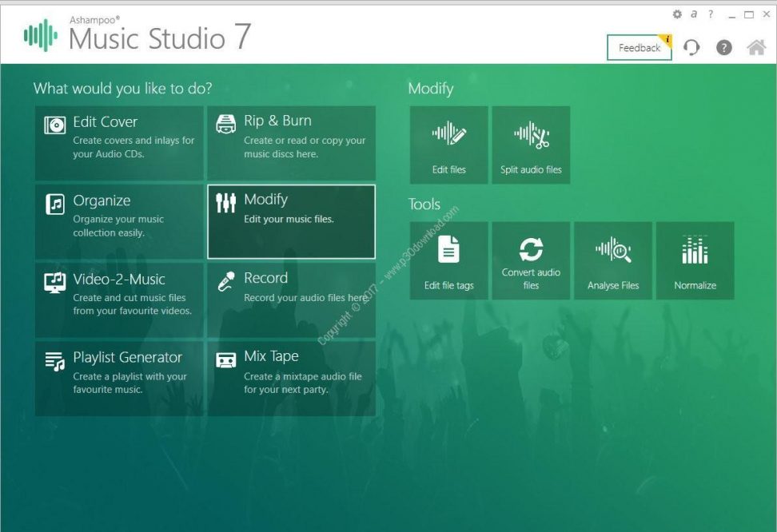Click the headset support icon
This screenshot has width=777, height=532.
(691, 48)
